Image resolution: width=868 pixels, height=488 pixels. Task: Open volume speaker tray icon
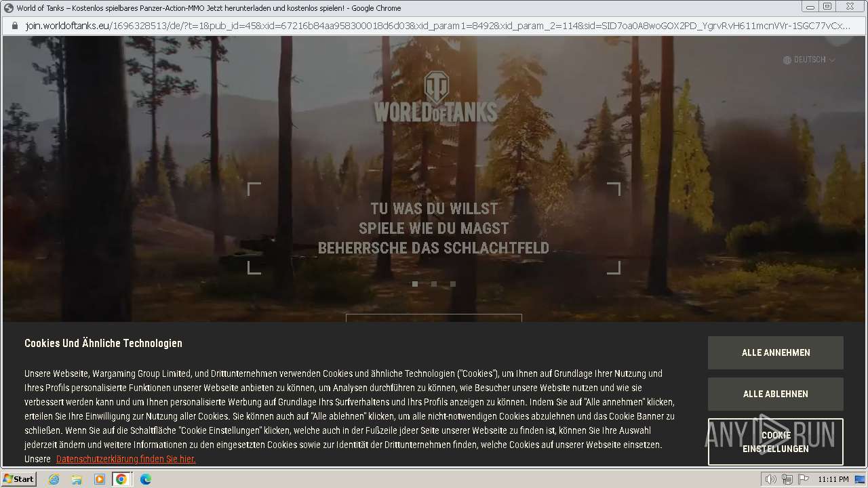[x=770, y=479]
